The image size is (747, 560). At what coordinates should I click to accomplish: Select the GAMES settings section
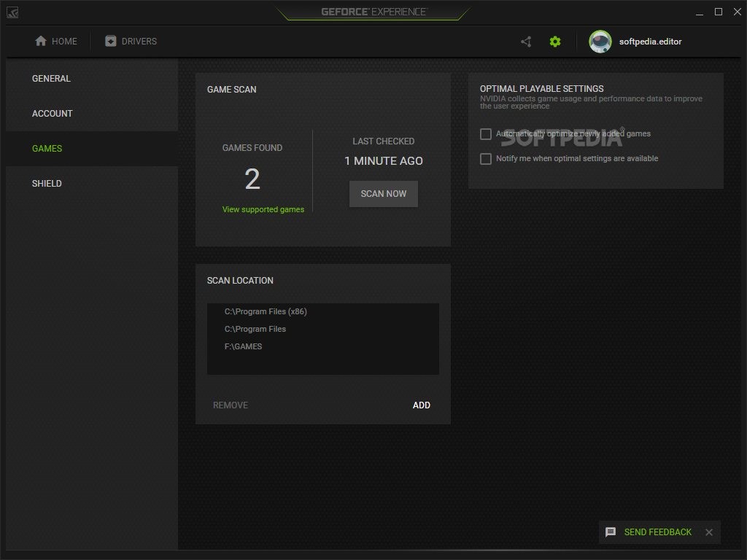pyautogui.click(x=92, y=149)
